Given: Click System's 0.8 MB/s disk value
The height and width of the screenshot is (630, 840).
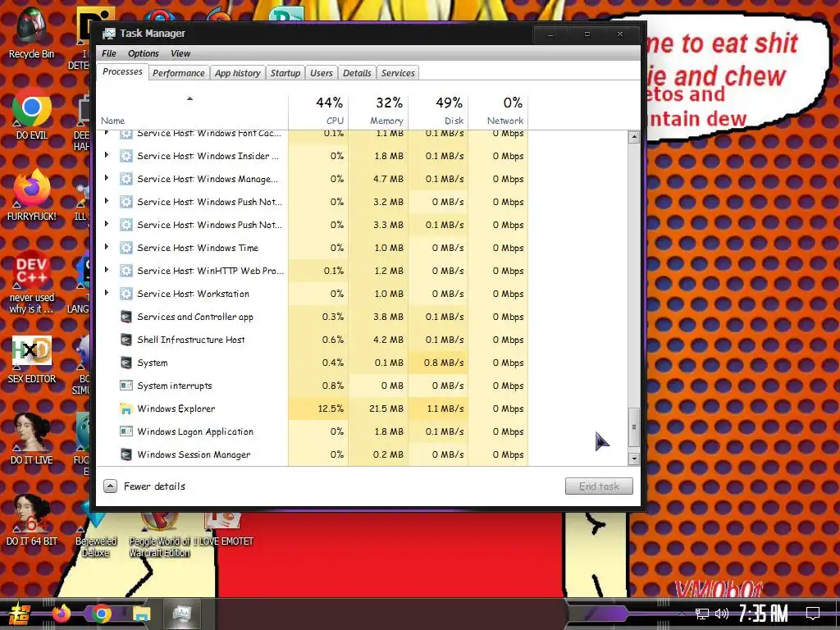Looking at the screenshot, I should coord(444,363).
